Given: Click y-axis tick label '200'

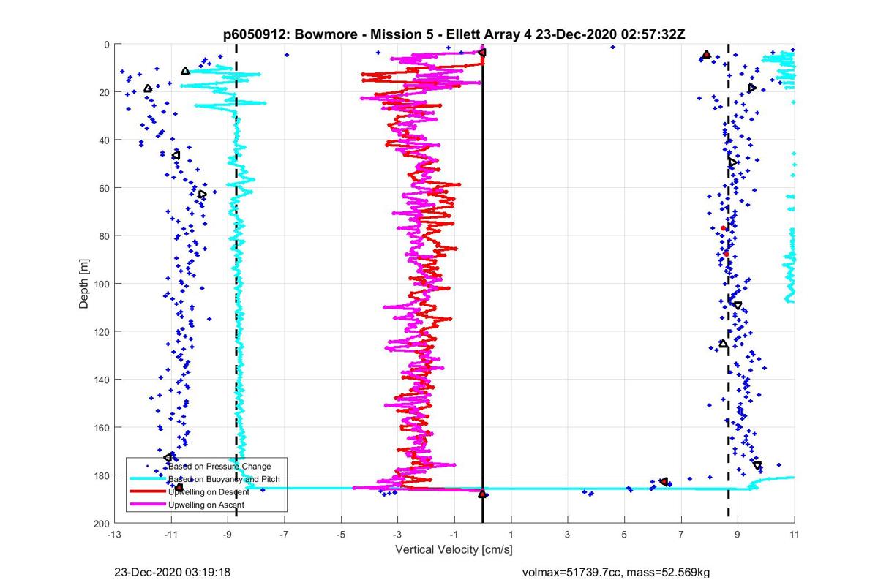Looking at the screenshot, I should pyautogui.click(x=101, y=523).
